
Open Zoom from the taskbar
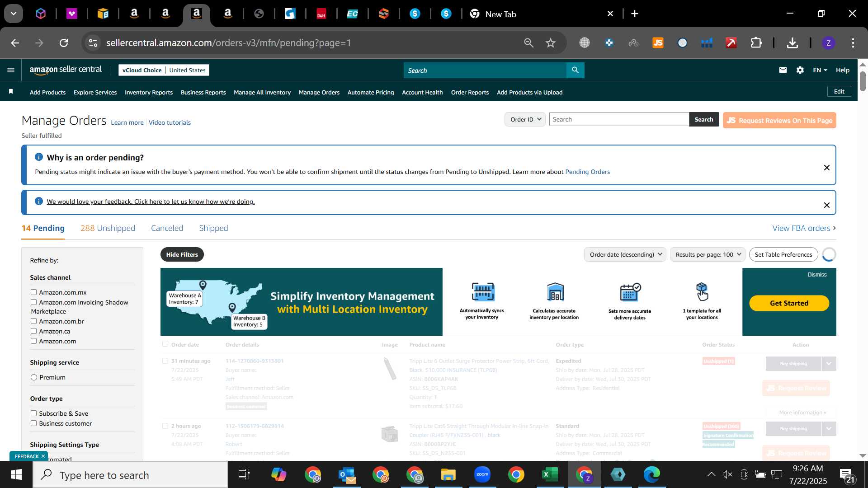(x=482, y=474)
